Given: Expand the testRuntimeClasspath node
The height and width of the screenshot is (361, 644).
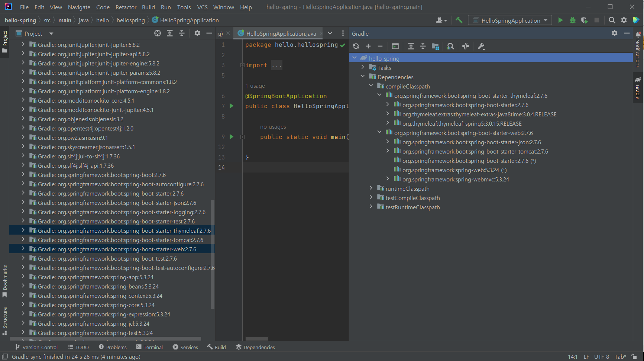Looking at the screenshot, I should point(371,207).
